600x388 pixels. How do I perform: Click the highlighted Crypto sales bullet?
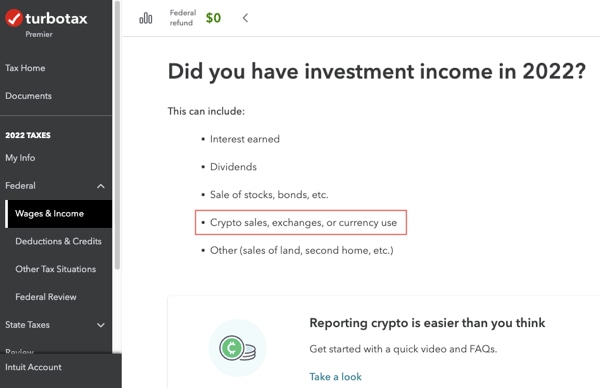click(301, 222)
